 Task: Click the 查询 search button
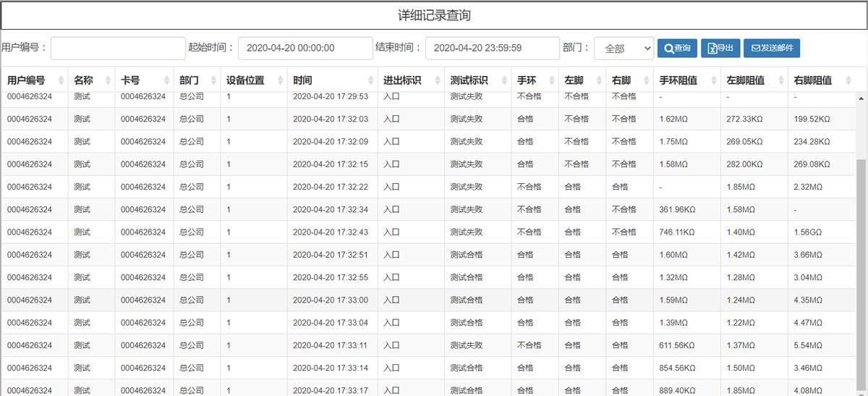click(x=677, y=49)
